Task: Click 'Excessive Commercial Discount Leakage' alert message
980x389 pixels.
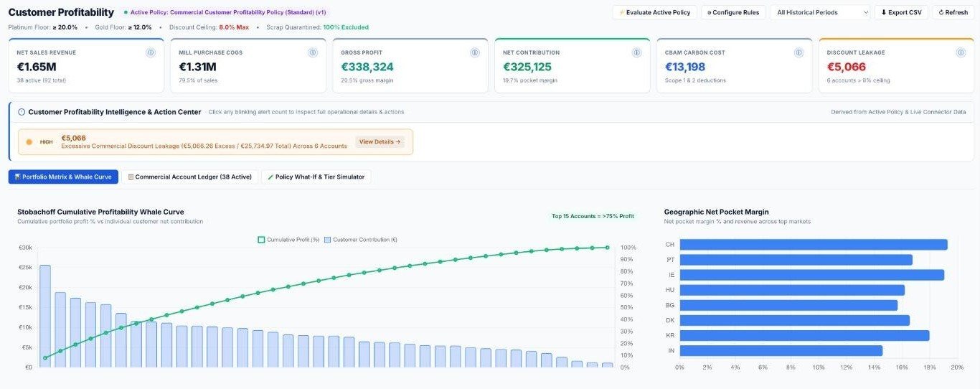Action: 204,146
